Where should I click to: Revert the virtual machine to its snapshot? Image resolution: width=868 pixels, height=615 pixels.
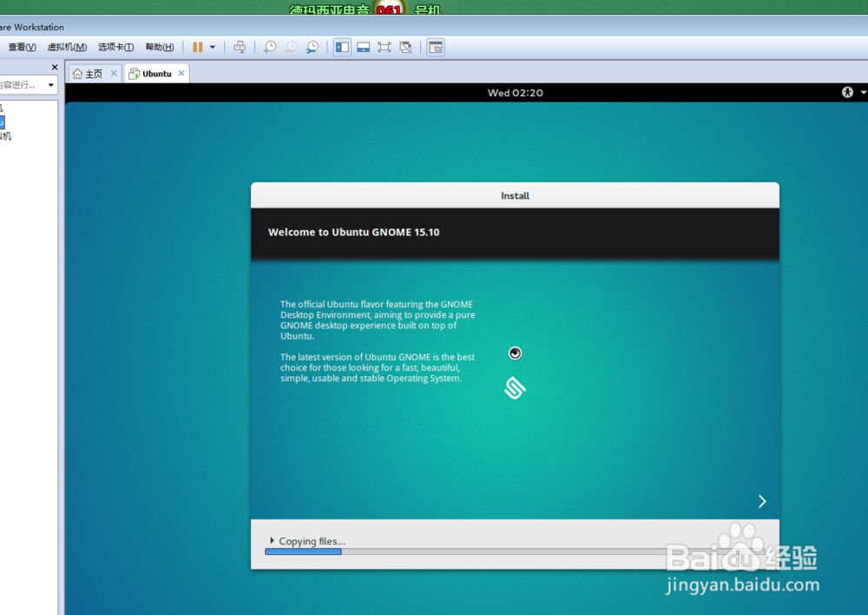[x=291, y=47]
